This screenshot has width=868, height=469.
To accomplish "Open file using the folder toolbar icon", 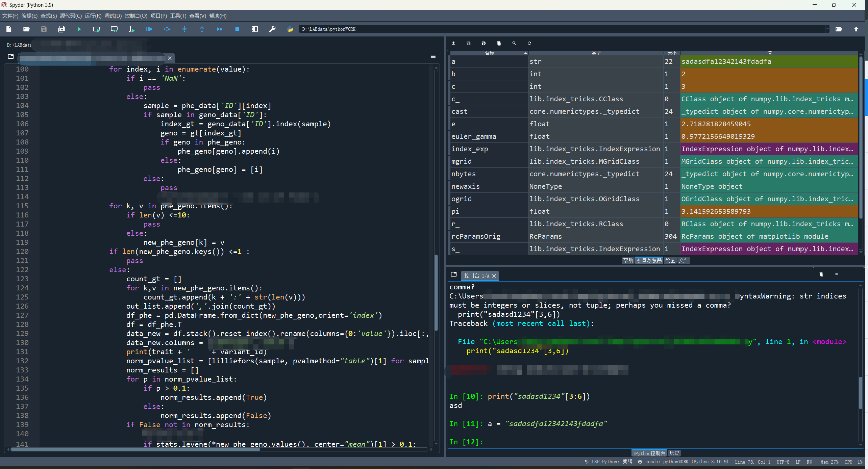I will point(26,29).
